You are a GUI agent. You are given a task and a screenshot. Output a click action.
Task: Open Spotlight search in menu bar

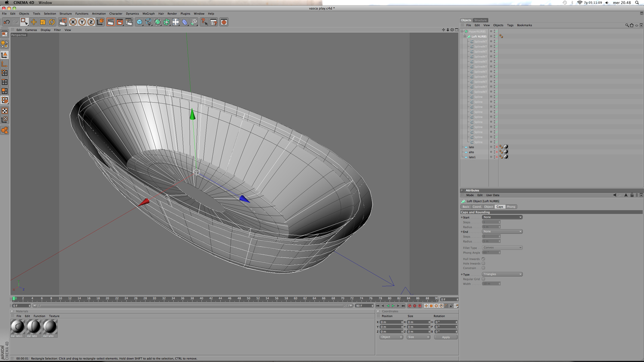[x=637, y=3]
